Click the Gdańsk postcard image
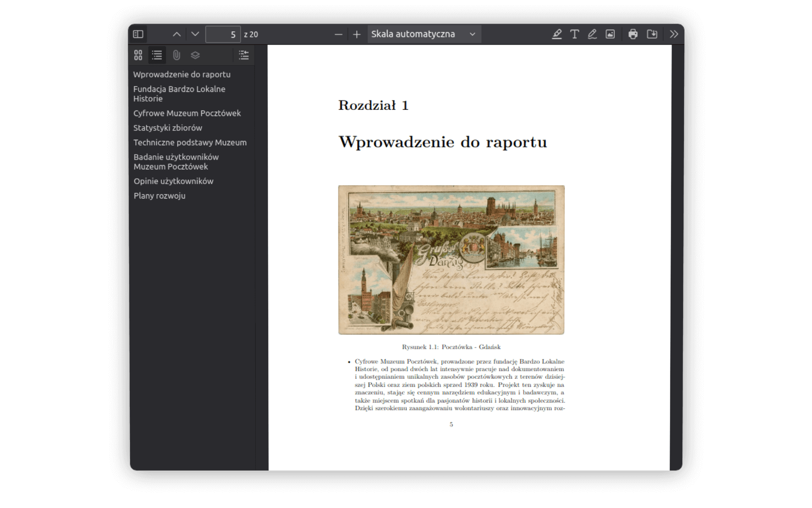The width and height of the screenshot is (812, 508). click(x=451, y=260)
